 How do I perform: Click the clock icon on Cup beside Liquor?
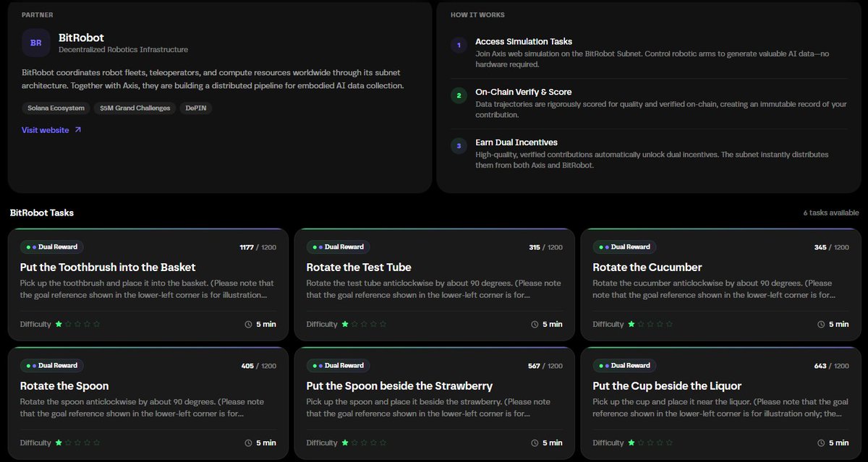tap(822, 443)
